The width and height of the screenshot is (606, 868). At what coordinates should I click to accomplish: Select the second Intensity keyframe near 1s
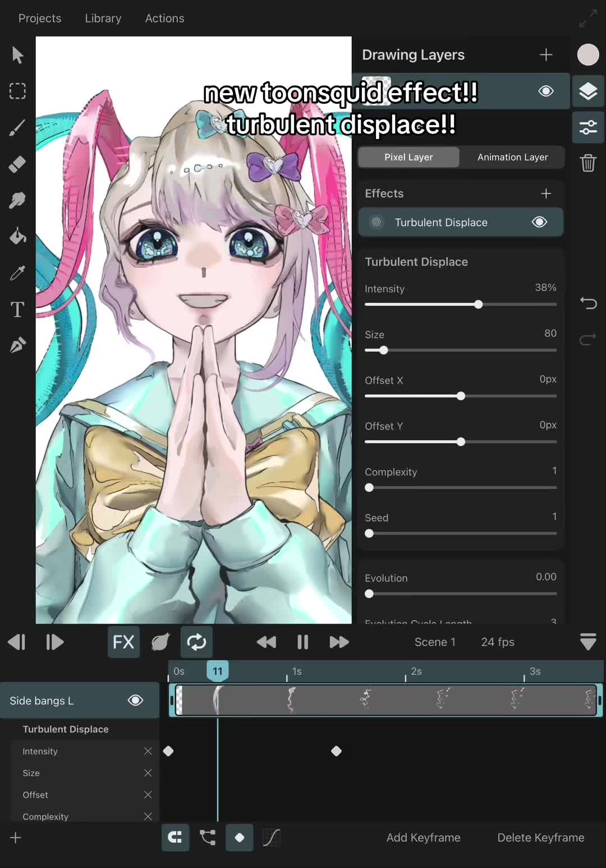tap(336, 751)
